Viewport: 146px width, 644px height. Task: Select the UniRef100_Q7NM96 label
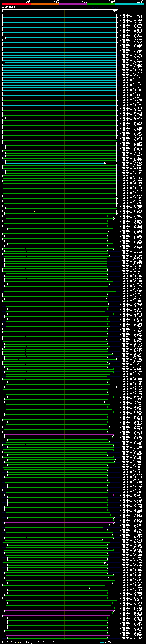pyautogui.click(x=131, y=203)
